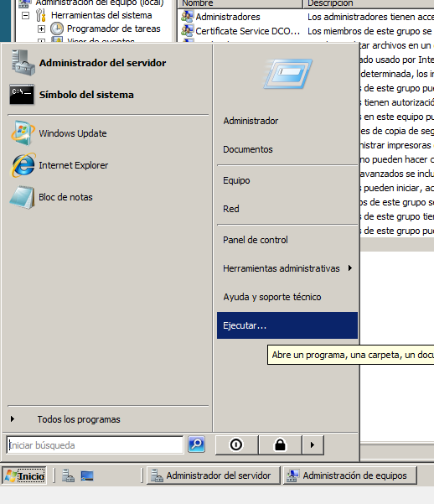
Task: Sort by Descripción column header
Action: pos(369,3)
